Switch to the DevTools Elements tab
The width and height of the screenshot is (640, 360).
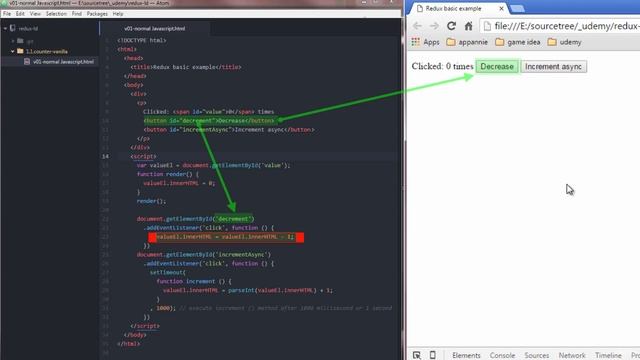[466, 356]
